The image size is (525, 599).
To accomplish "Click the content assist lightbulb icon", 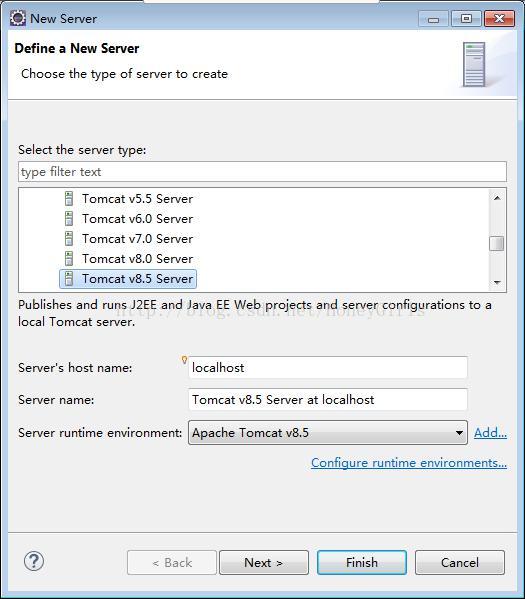I will coord(184,359).
